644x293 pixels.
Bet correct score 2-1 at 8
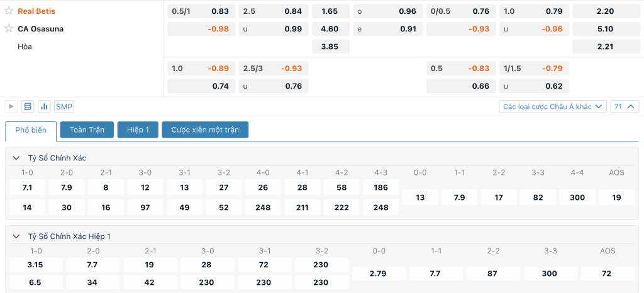click(106, 187)
